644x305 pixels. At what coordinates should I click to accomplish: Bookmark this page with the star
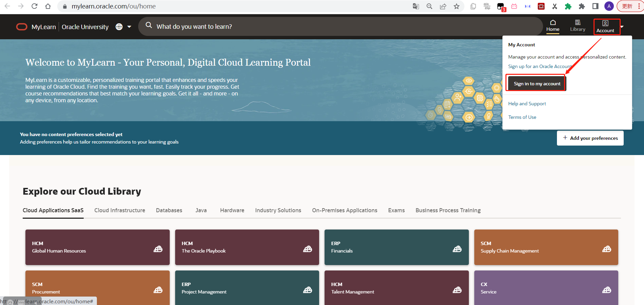coord(457,6)
